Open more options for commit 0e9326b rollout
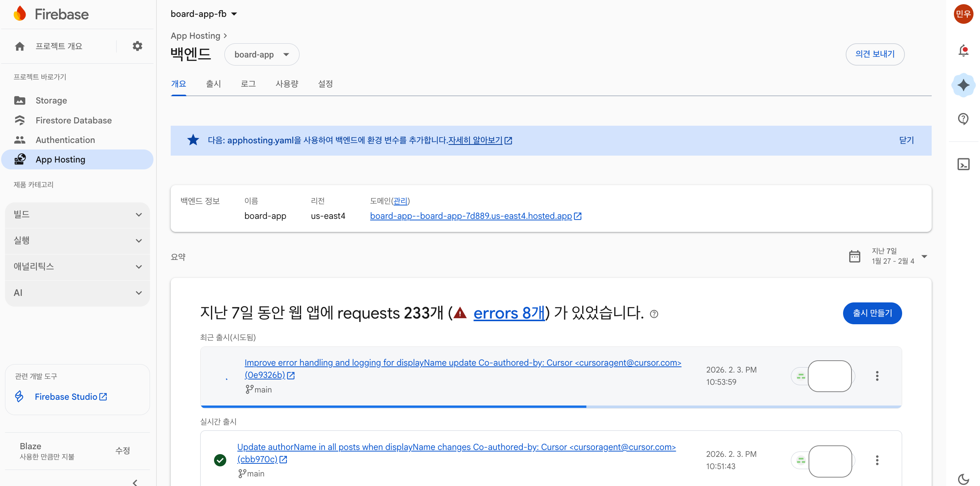The image size is (980, 486). pos(877,376)
